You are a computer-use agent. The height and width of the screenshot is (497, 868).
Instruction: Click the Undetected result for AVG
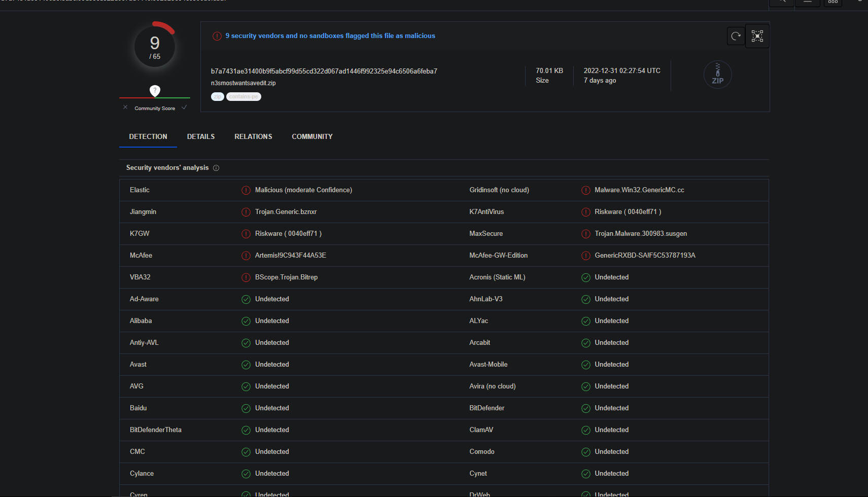pos(272,386)
